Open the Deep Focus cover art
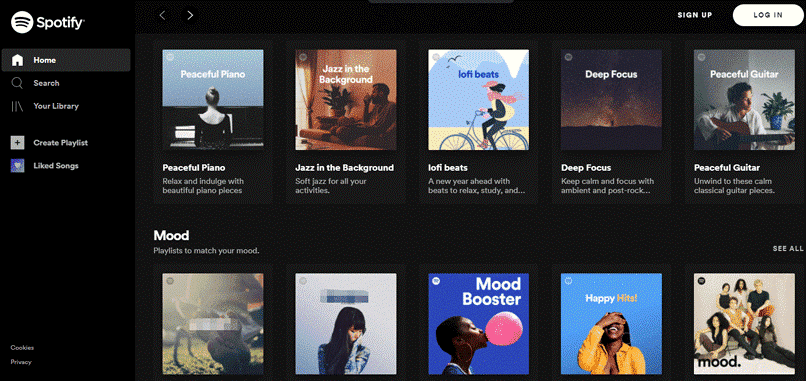 pyautogui.click(x=611, y=100)
